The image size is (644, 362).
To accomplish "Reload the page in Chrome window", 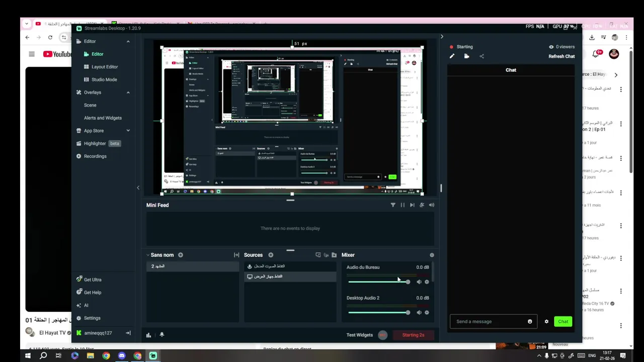I will (50, 37).
